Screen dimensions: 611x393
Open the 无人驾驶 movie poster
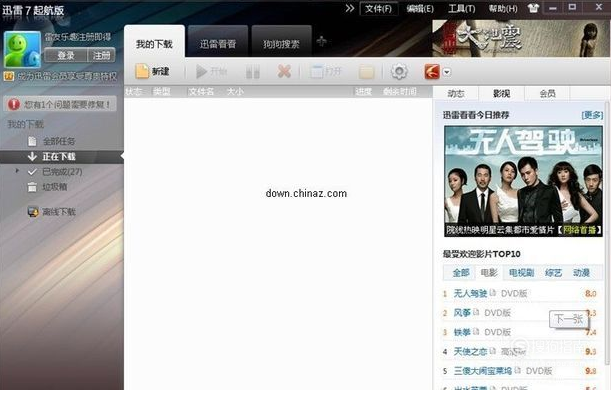(x=523, y=181)
